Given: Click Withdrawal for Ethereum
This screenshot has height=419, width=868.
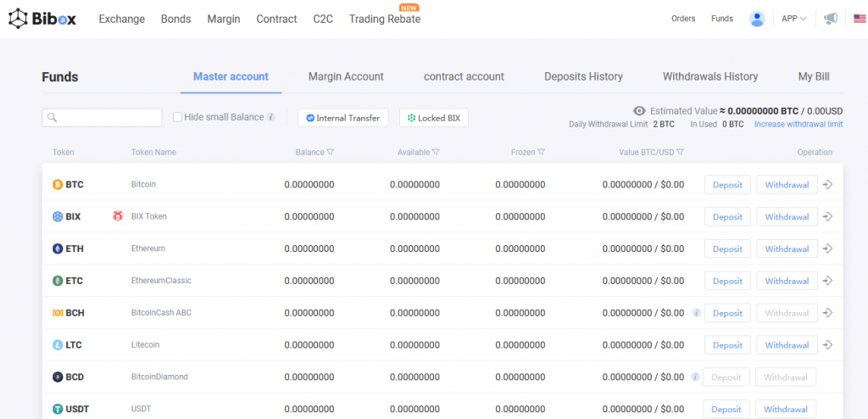Looking at the screenshot, I should click(x=787, y=249).
